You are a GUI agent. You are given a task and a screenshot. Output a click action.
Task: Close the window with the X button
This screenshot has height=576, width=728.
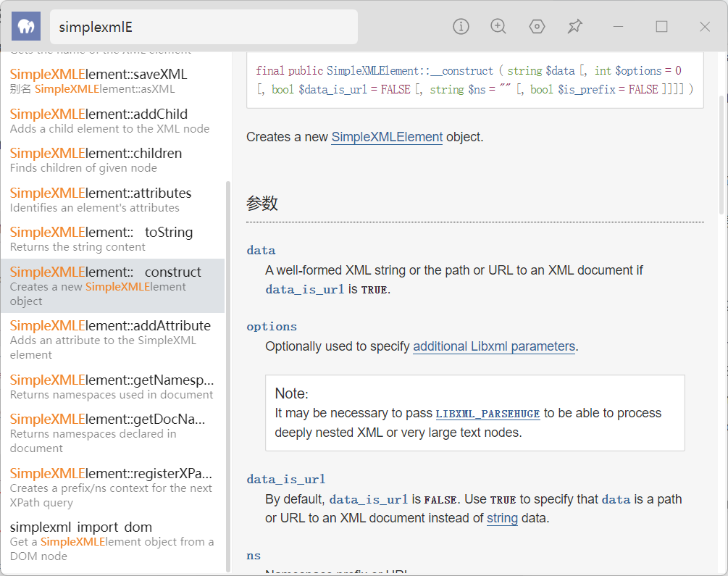705,27
